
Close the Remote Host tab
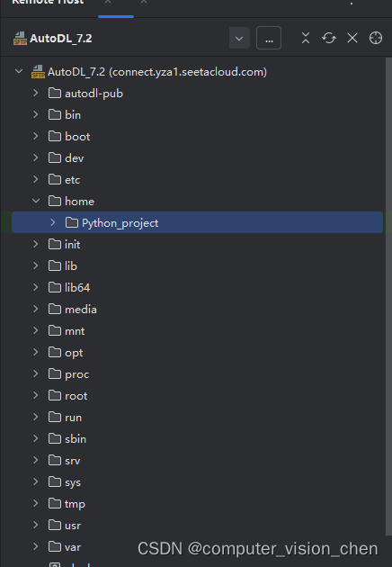click(108, 2)
